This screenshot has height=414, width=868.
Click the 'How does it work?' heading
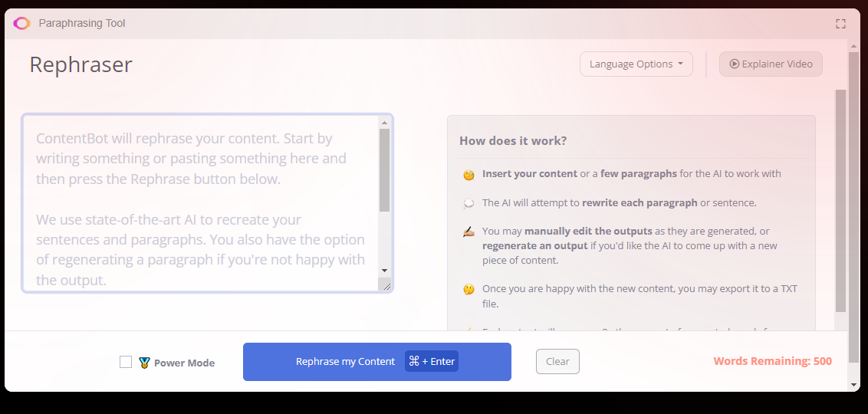[x=513, y=140]
